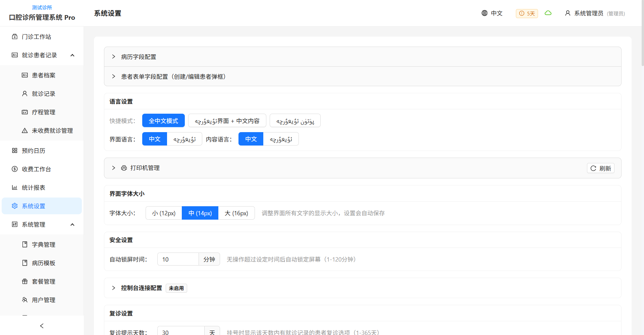Screen dimensions: 644x335
Task: Set content language to 中文
Action: click(251, 139)
